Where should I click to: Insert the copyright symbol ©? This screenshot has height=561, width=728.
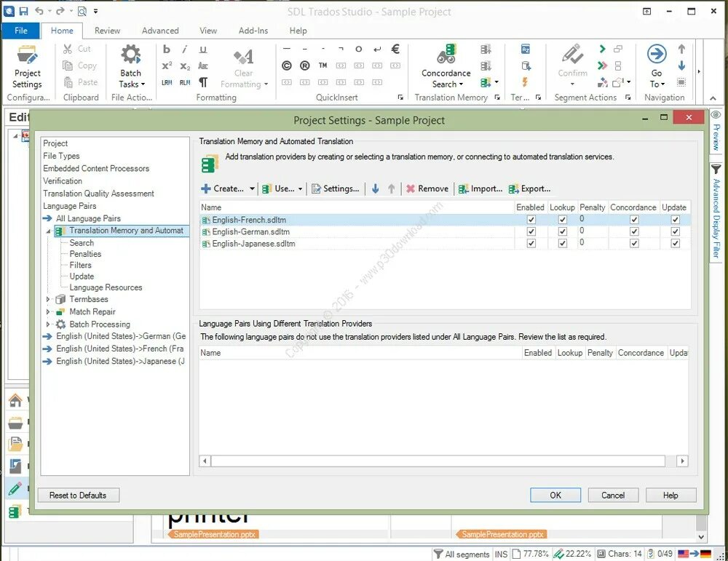[287, 65]
